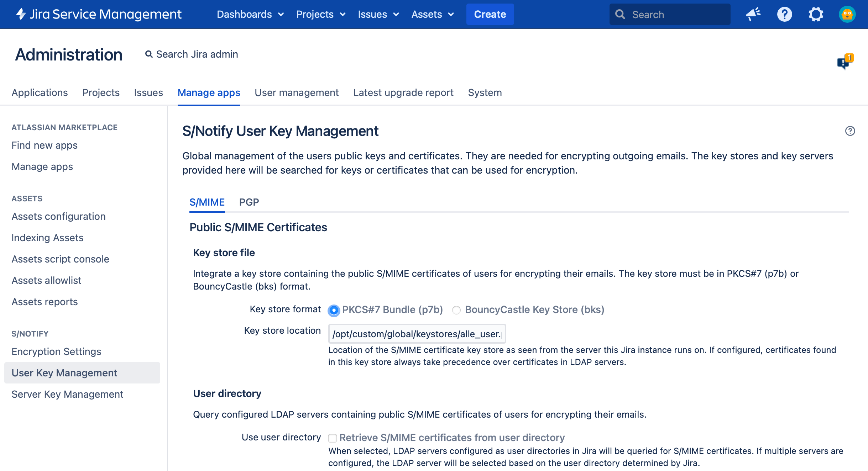Select BouncyCastle Key Store format
This screenshot has width=868, height=471.
tap(457, 310)
